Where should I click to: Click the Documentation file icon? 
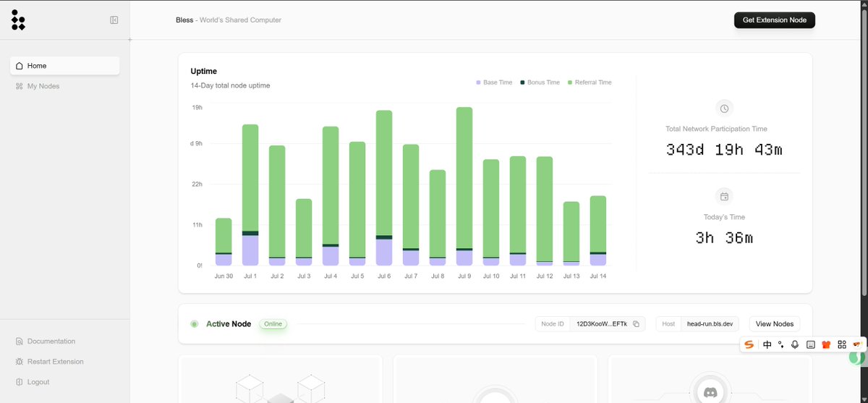click(20, 342)
